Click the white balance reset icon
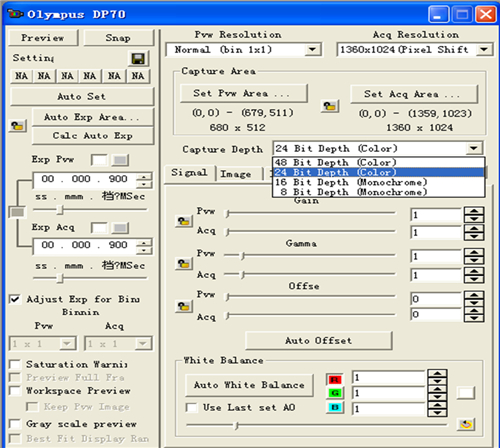This screenshot has height=448, width=500. [x=466, y=424]
